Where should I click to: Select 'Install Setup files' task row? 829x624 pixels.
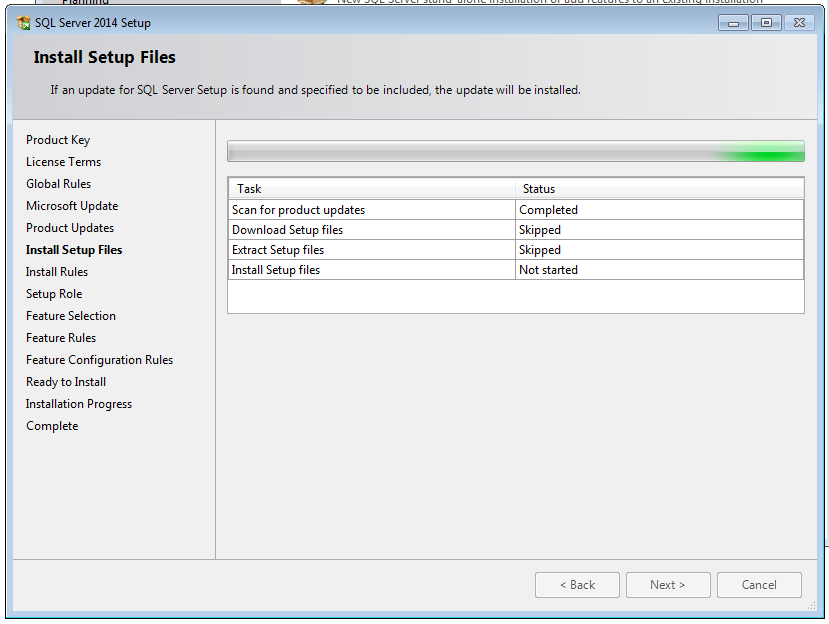(x=516, y=270)
